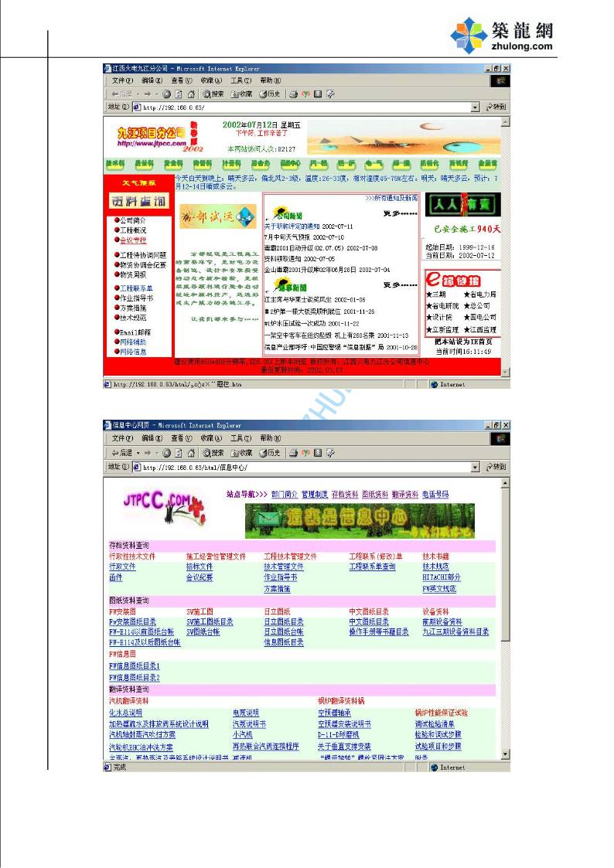The height and width of the screenshot is (868, 614).
Task: Click 所有通知及新闻 link
Action: [x=391, y=198]
